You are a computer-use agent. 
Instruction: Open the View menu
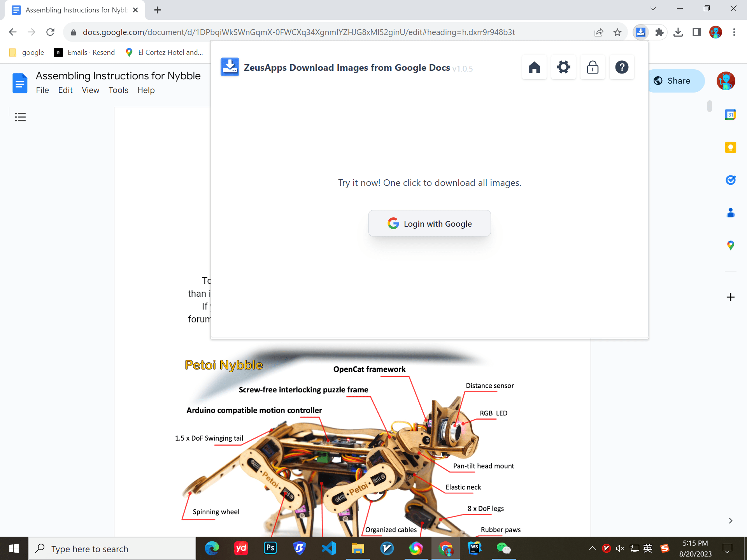click(x=90, y=90)
